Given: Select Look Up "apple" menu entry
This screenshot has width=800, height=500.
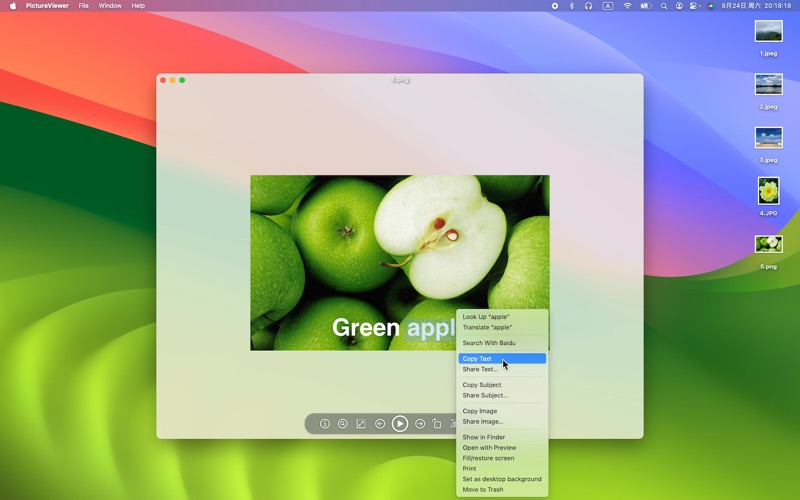Looking at the screenshot, I should tap(486, 317).
